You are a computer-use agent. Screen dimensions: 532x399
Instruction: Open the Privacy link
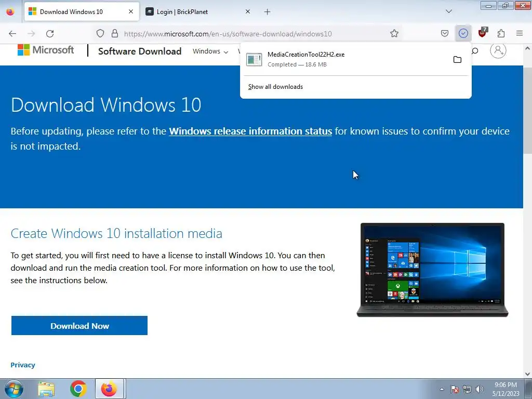click(x=23, y=365)
